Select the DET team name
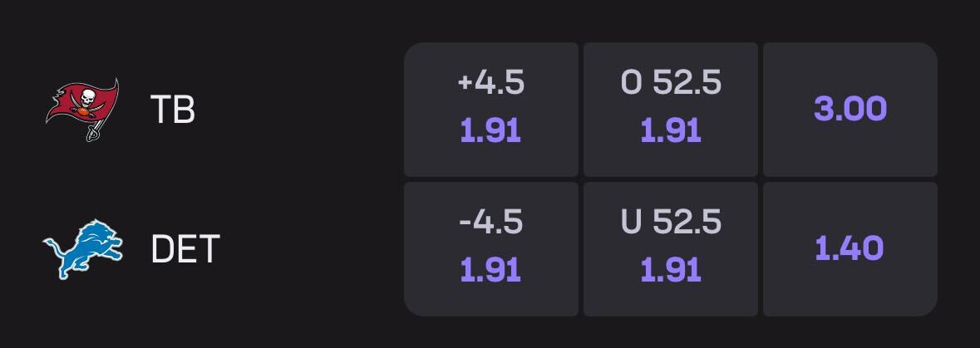This screenshot has width=980, height=348. (x=185, y=248)
